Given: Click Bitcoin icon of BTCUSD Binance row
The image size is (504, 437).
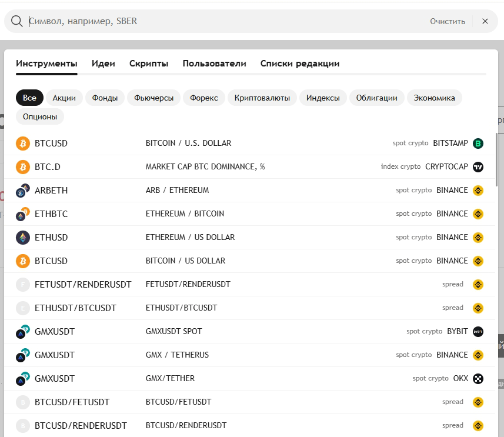Looking at the screenshot, I should [x=23, y=261].
